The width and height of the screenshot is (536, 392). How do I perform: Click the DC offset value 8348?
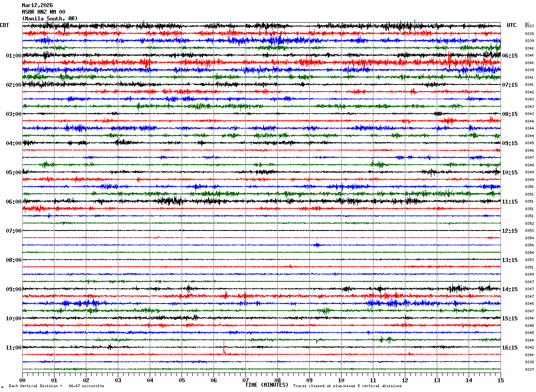pos(529,165)
